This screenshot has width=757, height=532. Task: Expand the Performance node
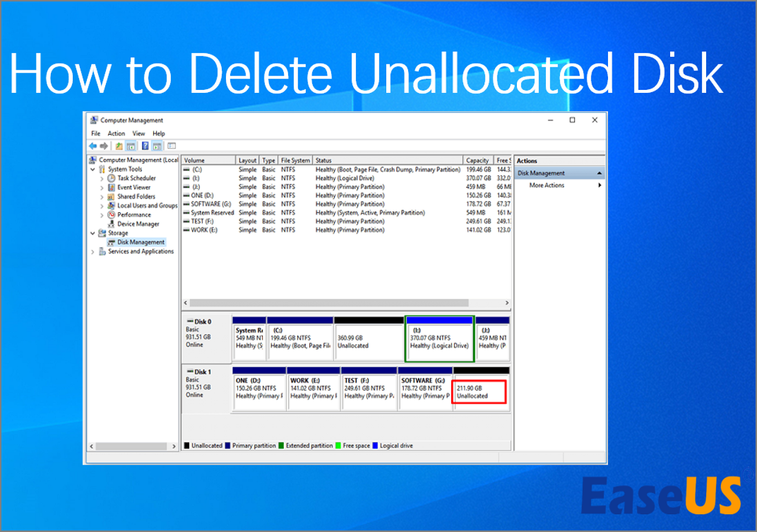click(x=102, y=215)
